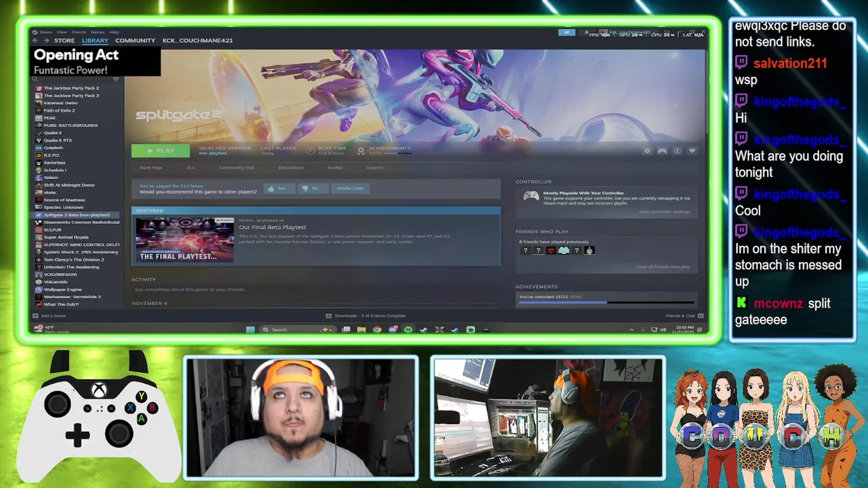The image size is (868, 488).
Task: Open the taskbar clock showing 10:52 PM
Action: pyautogui.click(x=684, y=329)
